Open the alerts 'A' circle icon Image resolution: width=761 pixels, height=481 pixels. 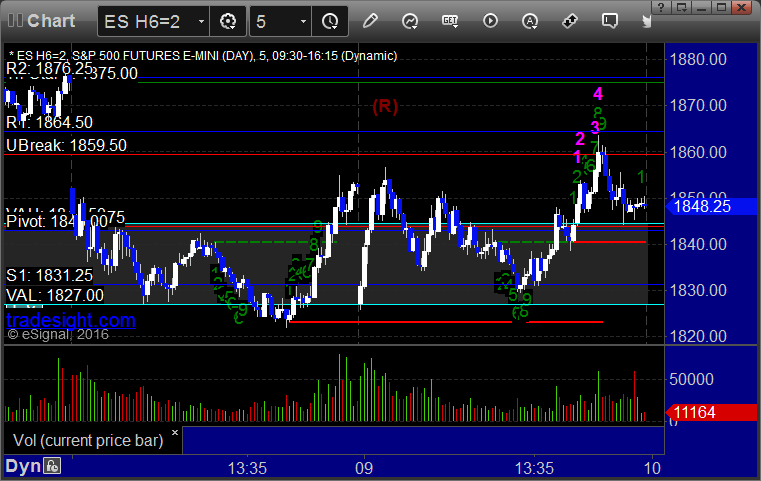point(529,21)
